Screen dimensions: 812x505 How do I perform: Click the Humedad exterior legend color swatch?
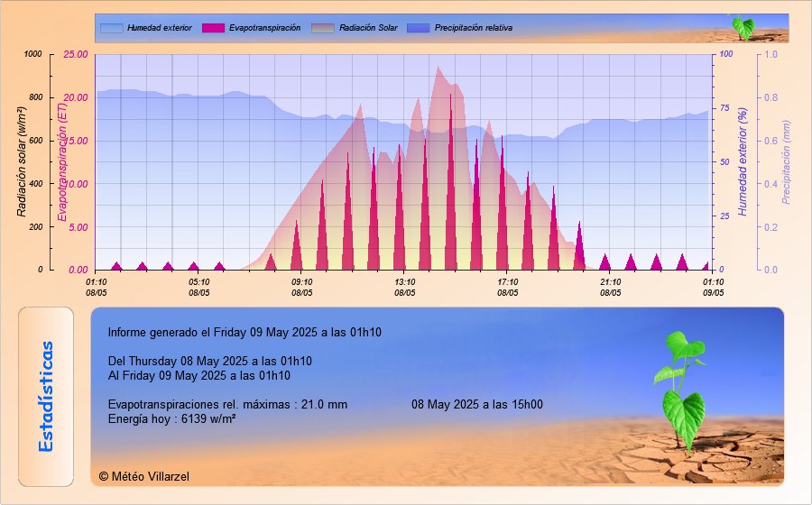pyautogui.click(x=111, y=28)
